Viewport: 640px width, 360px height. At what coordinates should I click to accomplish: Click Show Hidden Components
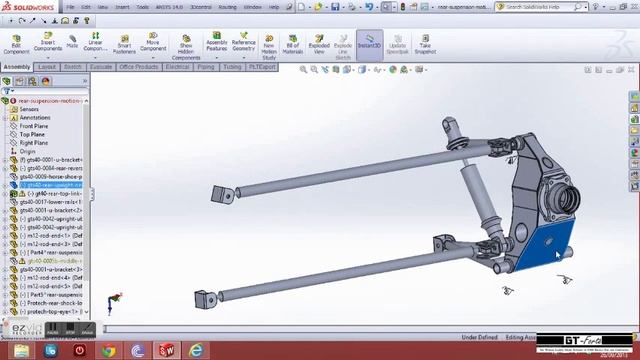coord(186,47)
